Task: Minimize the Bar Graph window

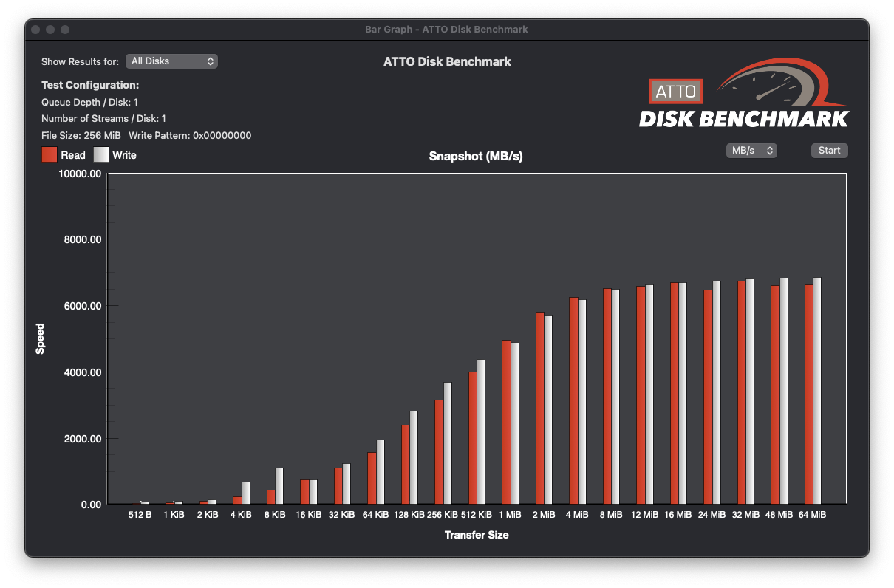Action: coord(50,30)
